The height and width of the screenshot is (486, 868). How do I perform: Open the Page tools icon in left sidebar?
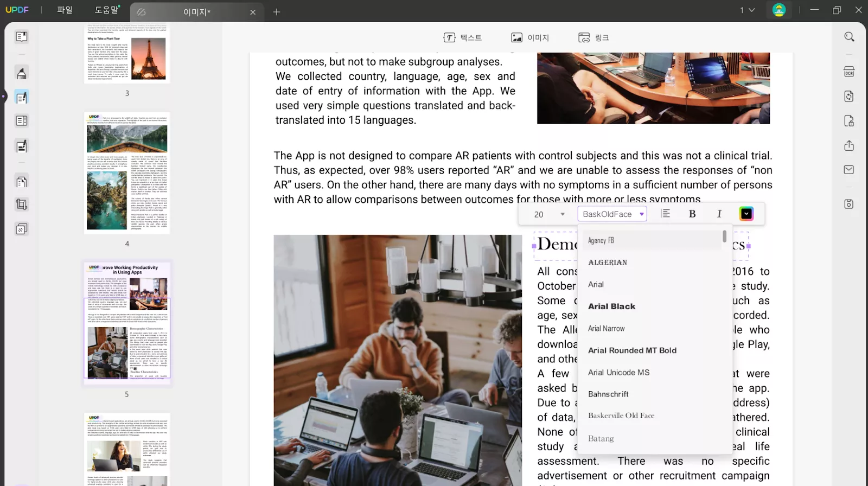(x=22, y=182)
